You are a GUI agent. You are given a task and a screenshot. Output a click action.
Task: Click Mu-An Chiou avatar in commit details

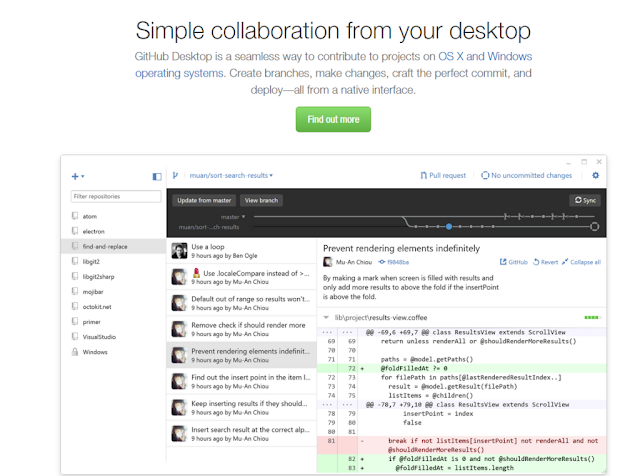(x=328, y=262)
